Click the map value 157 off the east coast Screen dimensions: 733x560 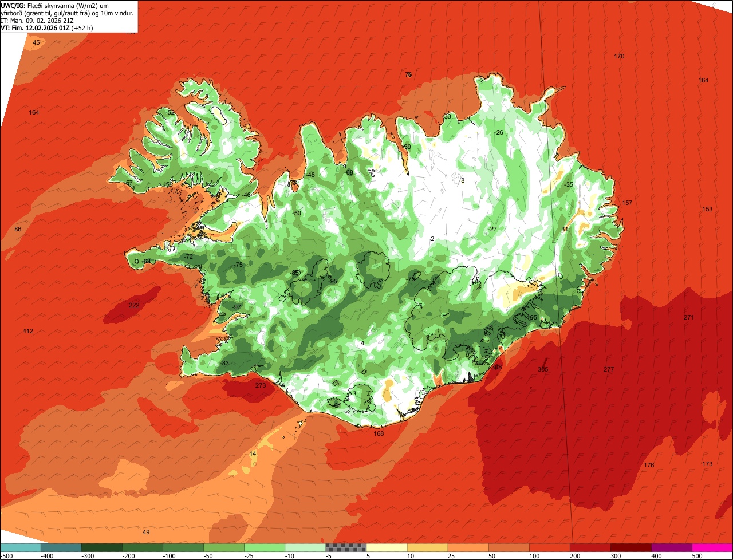628,203
